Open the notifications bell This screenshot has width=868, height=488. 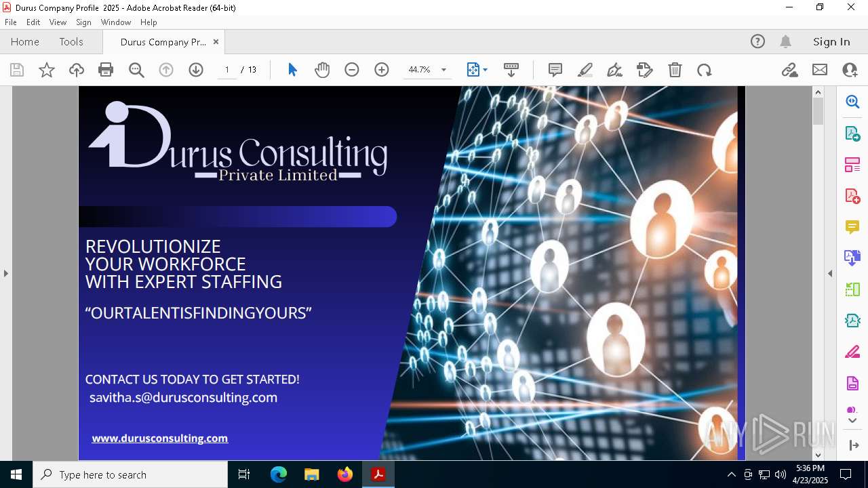pyautogui.click(x=785, y=42)
